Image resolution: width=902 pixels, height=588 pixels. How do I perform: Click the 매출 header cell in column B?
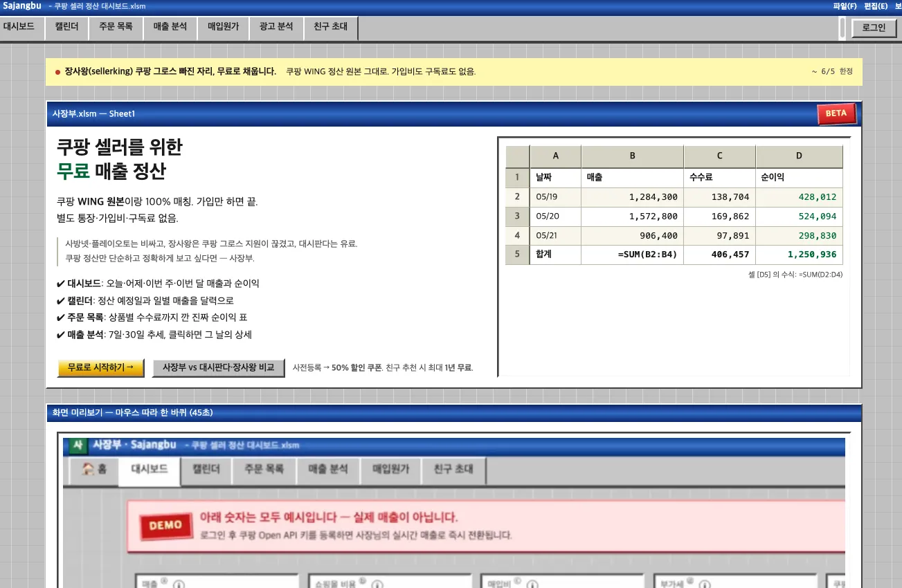[x=632, y=177]
